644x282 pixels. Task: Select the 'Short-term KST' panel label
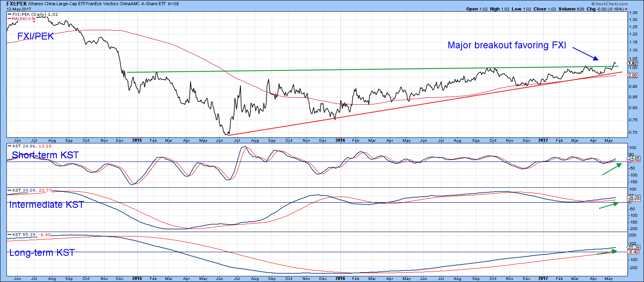pyautogui.click(x=45, y=155)
